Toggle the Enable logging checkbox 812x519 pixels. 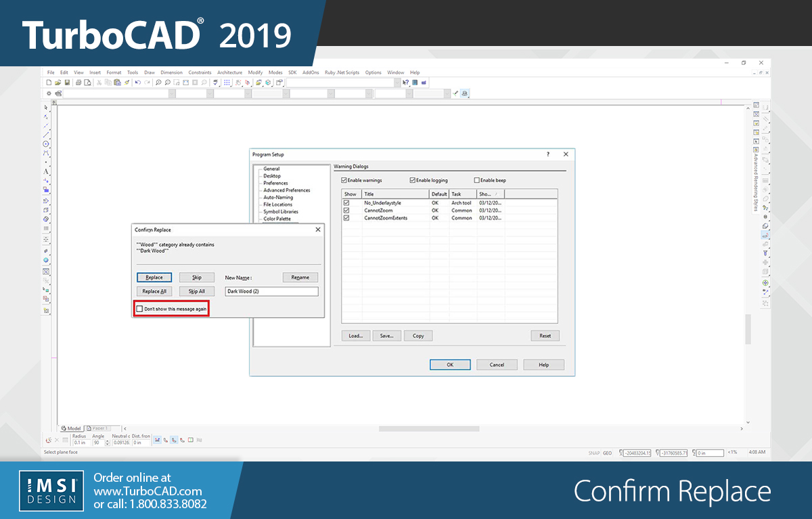click(412, 180)
